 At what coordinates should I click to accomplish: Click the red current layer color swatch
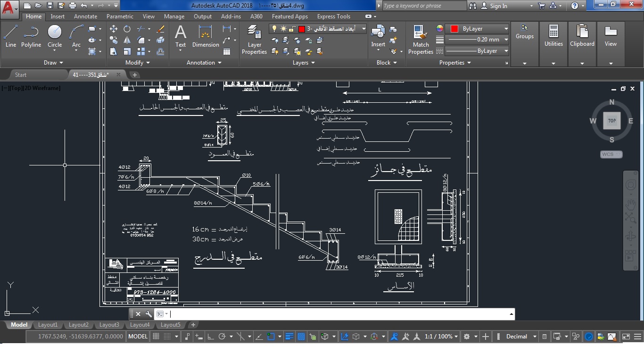click(302, 29)
